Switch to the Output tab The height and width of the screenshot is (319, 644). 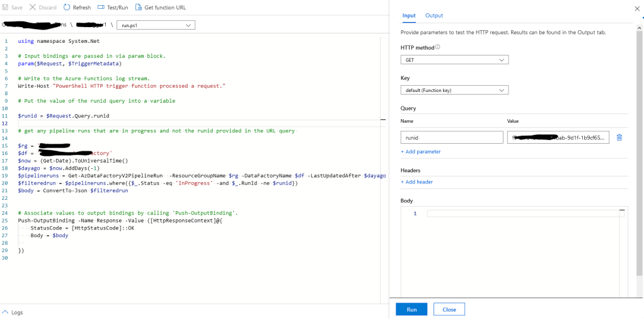pos(434,15)
